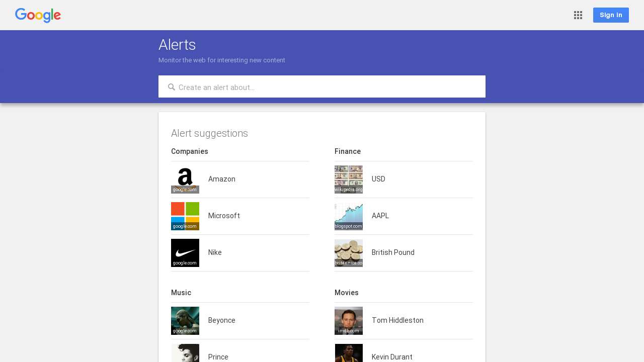
Task: Select the AAPL chart thumbnail
Action: pyautogui.click(x=349, y=216)
